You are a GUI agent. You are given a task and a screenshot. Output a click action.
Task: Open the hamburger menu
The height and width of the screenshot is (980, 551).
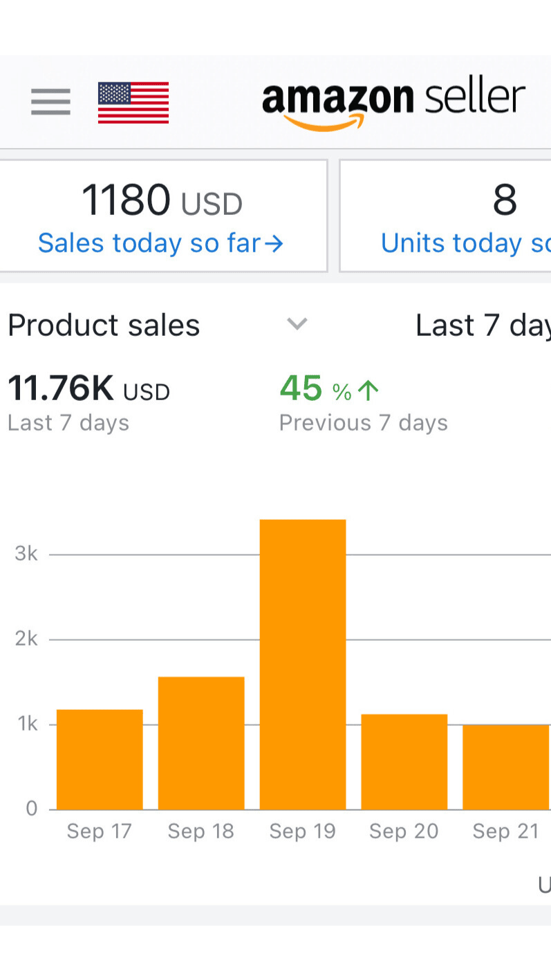[x=50, y=102]
